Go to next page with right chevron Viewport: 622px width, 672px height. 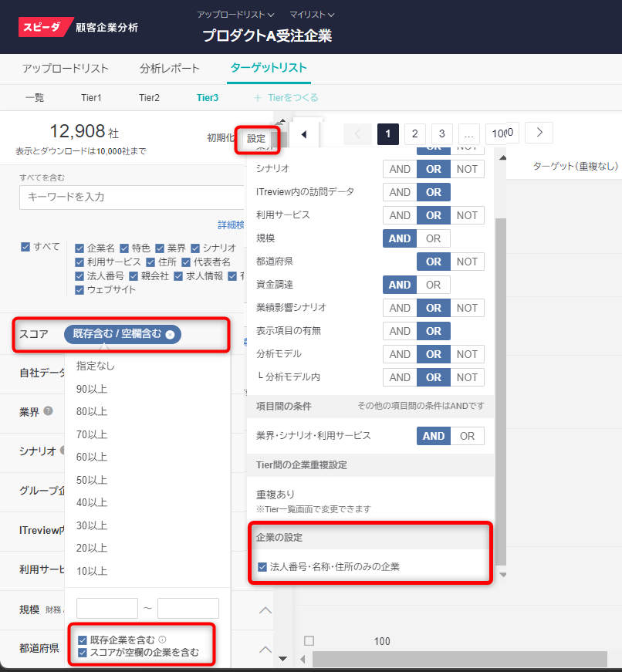pyautogui.click(x=539, y=133)
